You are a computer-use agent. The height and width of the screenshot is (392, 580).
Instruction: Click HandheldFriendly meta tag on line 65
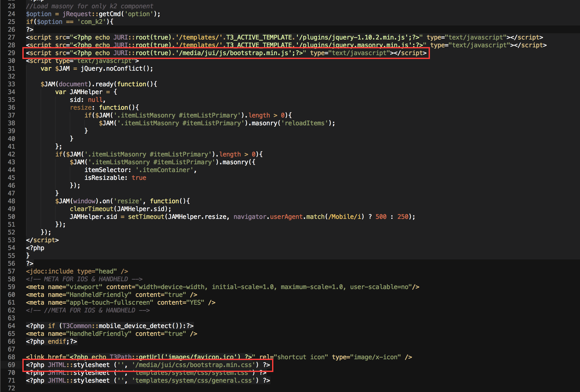click(112, 334)
